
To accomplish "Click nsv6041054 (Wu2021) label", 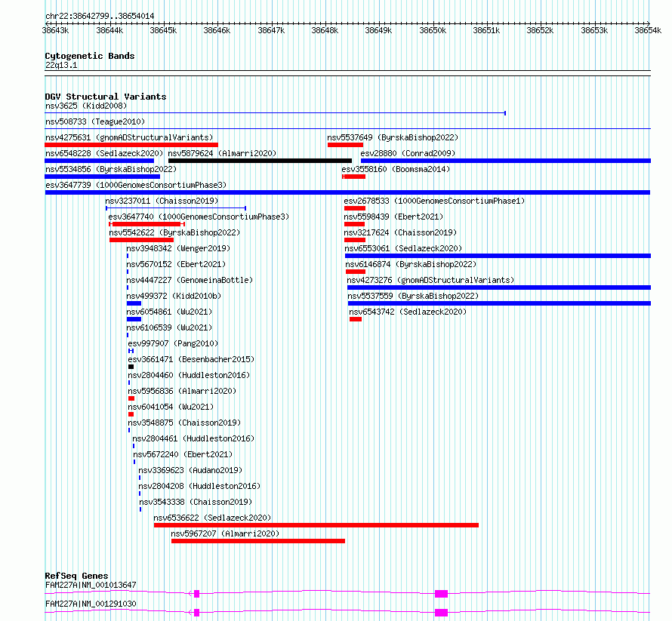I will [x=171, y=407].
